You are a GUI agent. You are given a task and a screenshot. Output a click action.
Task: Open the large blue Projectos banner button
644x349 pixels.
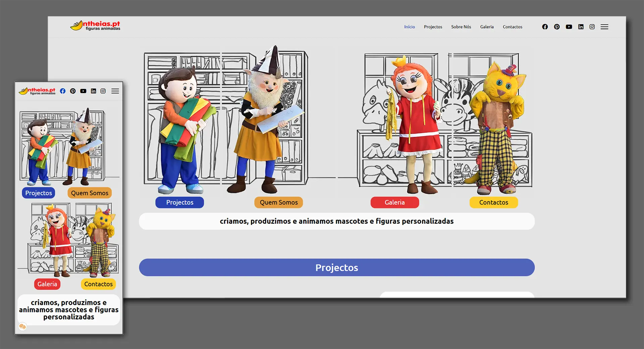pyautogui.click(x=337, y=267)
